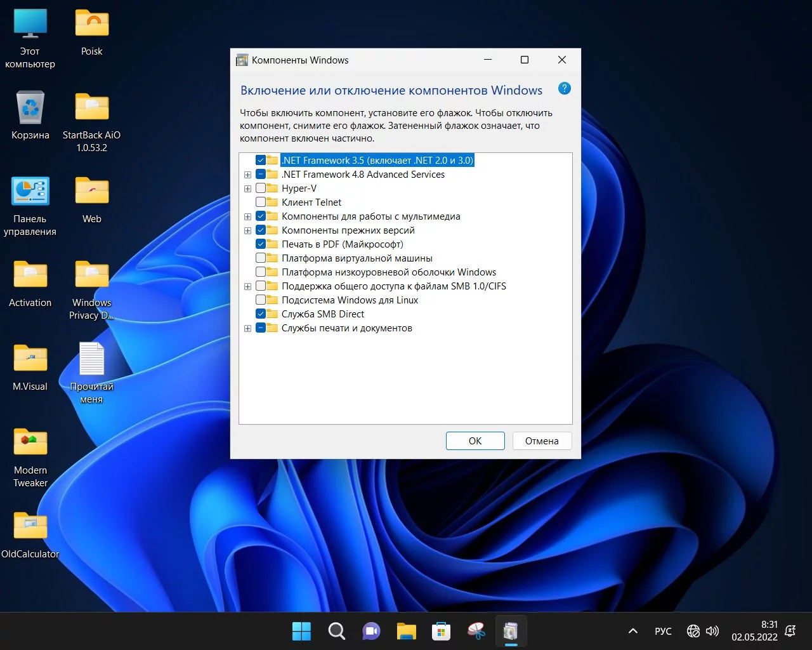Open File Explorer from the taskbar
812x650 pixels.
(406, 631)
